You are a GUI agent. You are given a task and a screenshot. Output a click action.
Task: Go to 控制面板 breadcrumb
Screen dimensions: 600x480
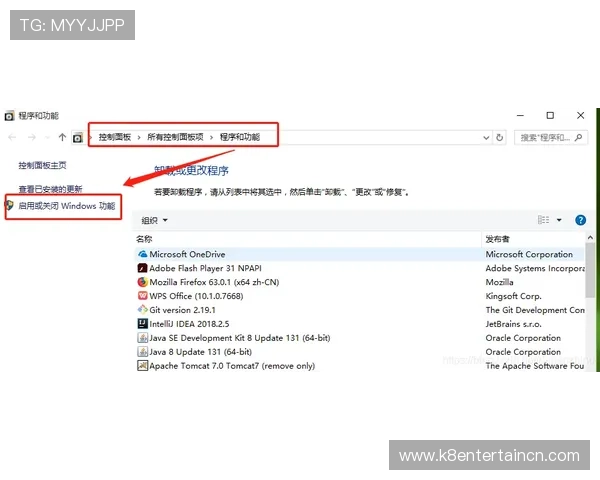[x=115, y=137]
